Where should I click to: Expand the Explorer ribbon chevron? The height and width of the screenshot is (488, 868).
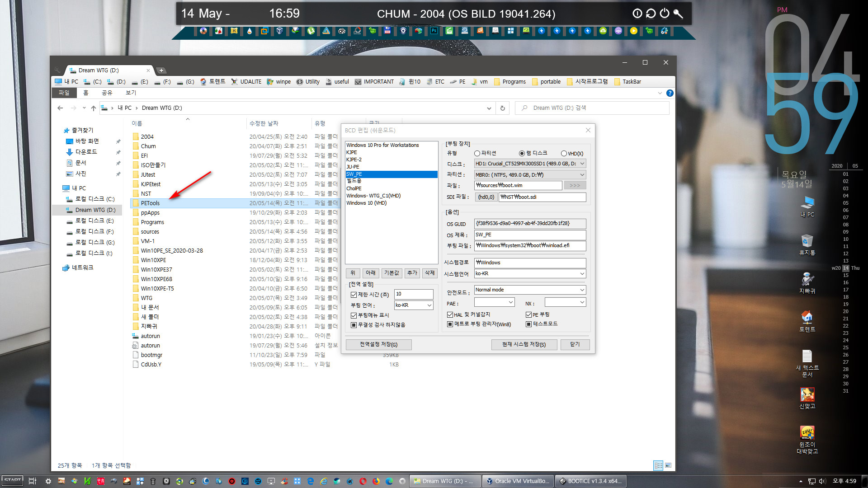tap(660, 93)
